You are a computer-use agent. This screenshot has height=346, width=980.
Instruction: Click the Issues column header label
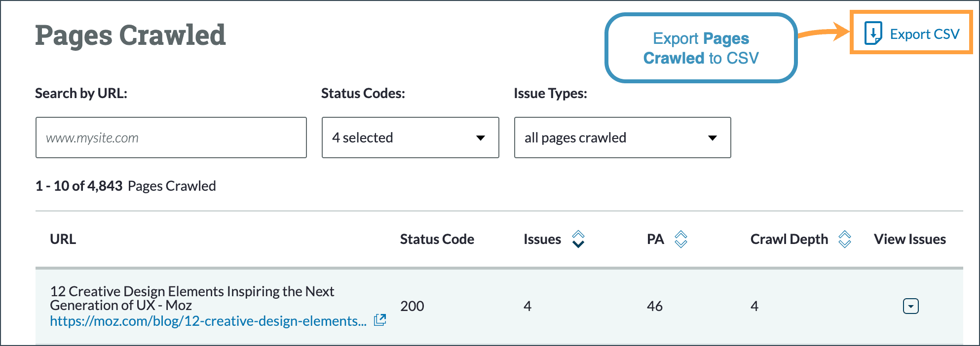[x=542, y=240]
